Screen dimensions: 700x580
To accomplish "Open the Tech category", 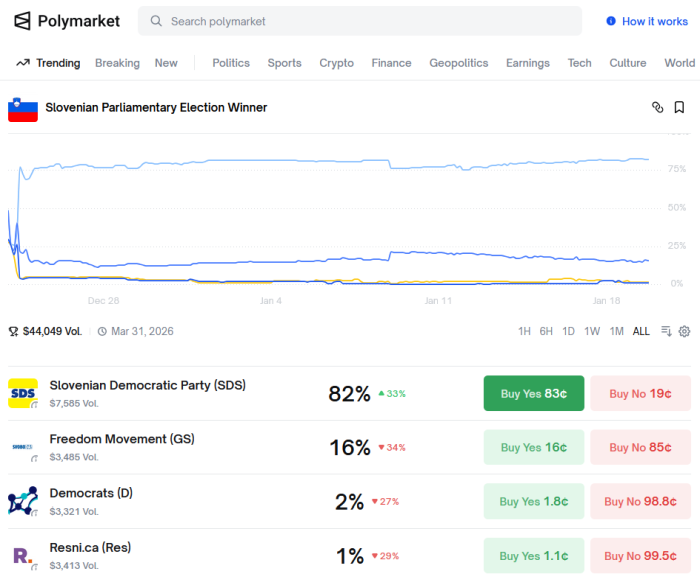I will click(579, 63).
